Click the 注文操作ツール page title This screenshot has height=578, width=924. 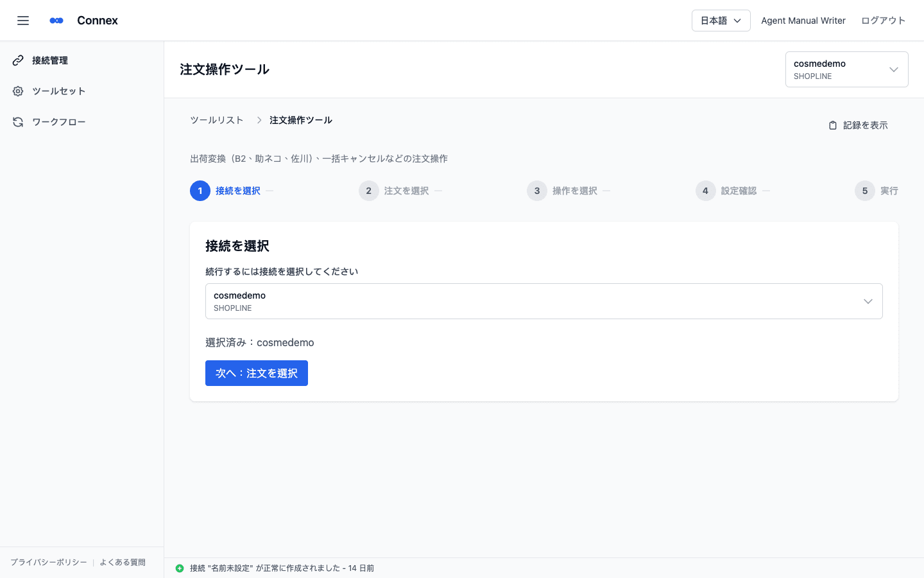225,69
